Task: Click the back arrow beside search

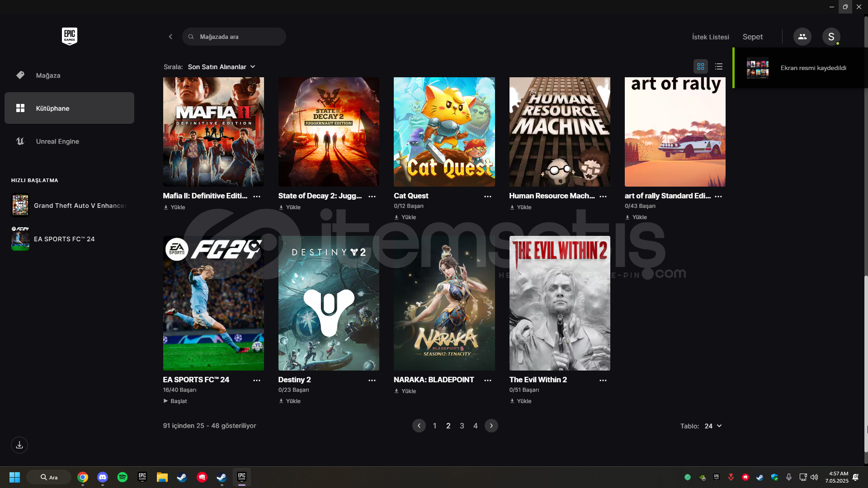Action: point(170,37)
